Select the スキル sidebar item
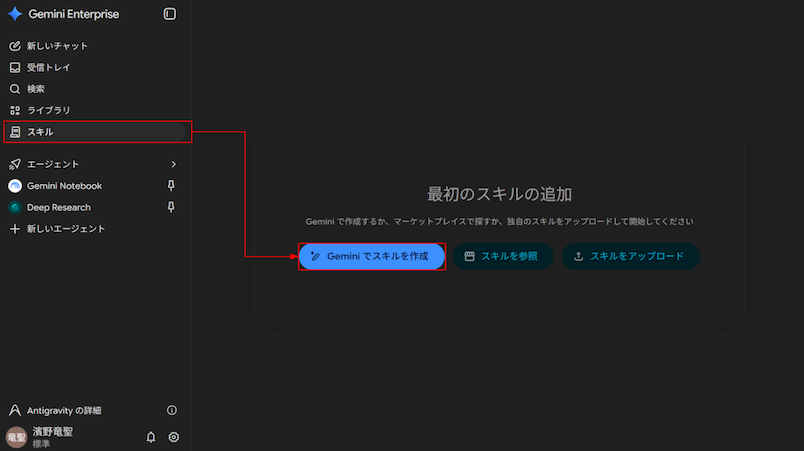Image resolution: width=804 pixels, height=451 pixels. pos(95,132)
